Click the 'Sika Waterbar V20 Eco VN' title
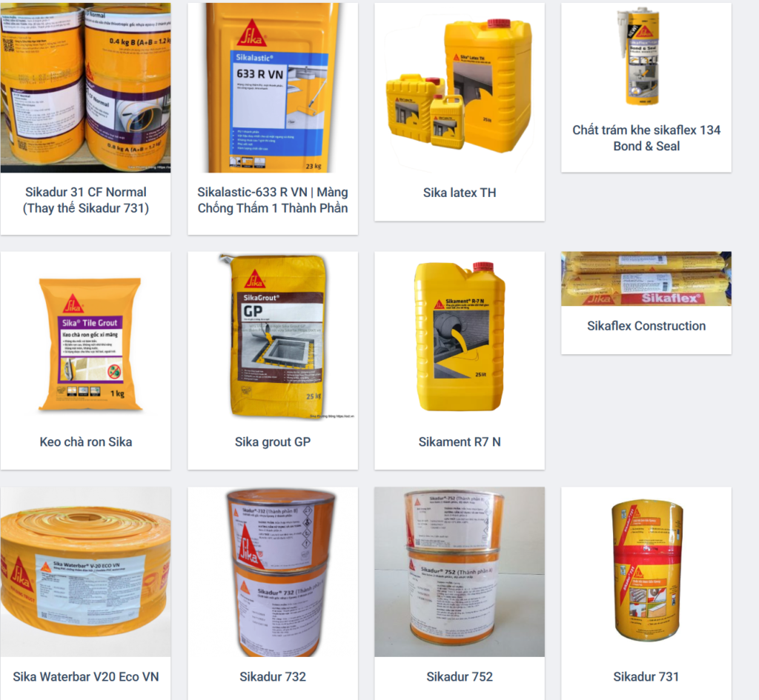Screen dimensions: 759x700 (86, 676)
